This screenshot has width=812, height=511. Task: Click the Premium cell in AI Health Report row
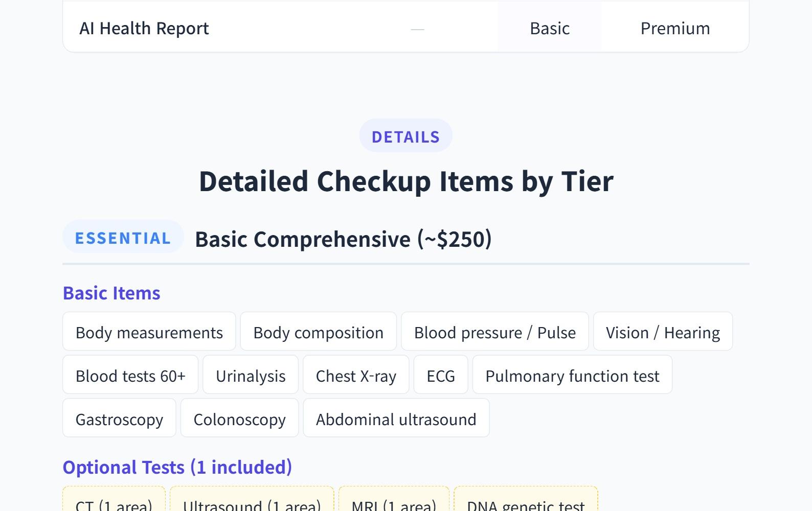tap(674, 28)
